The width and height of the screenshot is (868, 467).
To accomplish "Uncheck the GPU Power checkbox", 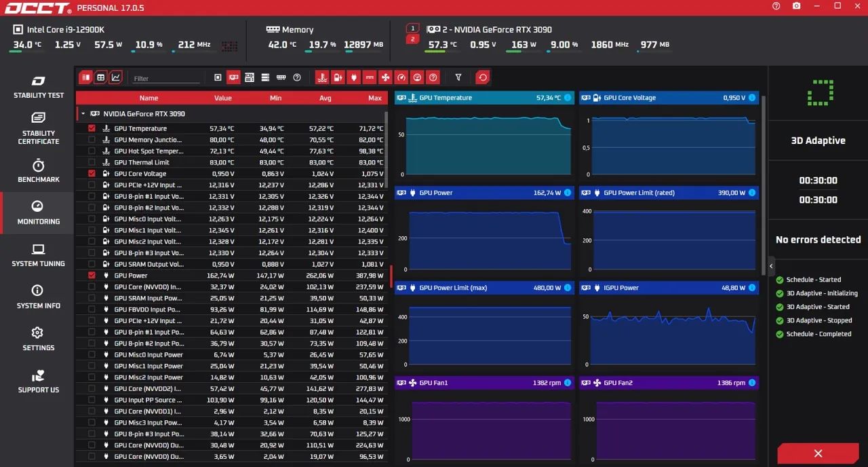I will [92, 276].
